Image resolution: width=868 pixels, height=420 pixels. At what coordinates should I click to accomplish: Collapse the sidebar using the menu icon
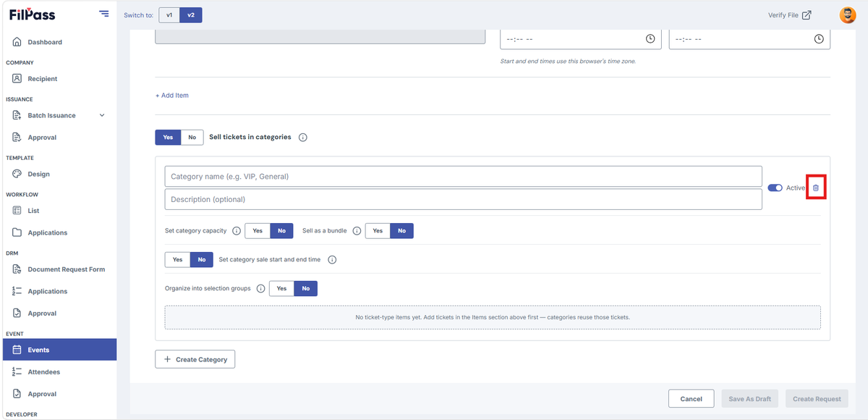tap(104, 14)
